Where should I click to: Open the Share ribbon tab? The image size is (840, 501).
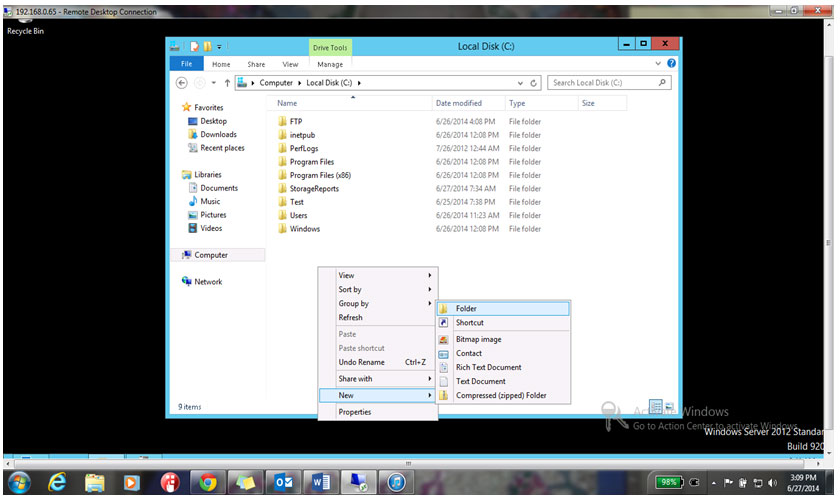256,64
